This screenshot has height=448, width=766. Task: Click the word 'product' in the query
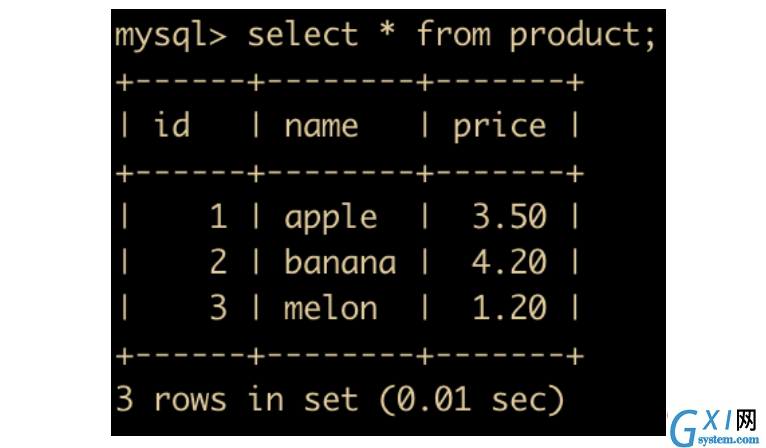tap(575, 36)
